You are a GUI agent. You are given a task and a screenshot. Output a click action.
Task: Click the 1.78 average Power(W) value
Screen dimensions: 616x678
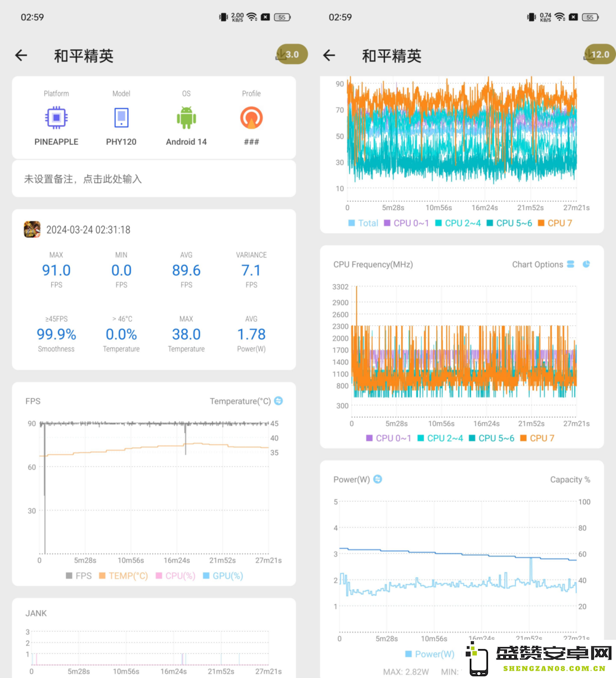[251, 334]
